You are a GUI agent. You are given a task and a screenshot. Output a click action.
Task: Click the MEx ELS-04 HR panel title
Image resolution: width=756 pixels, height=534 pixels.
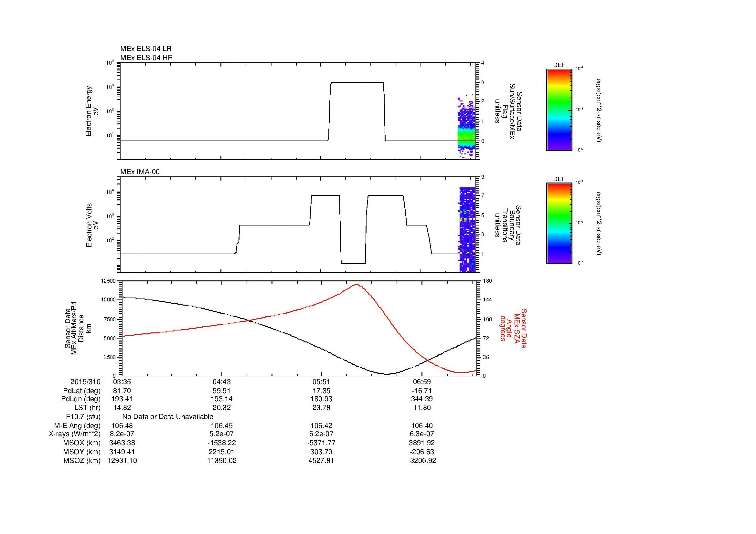click(x=146, y=58)
